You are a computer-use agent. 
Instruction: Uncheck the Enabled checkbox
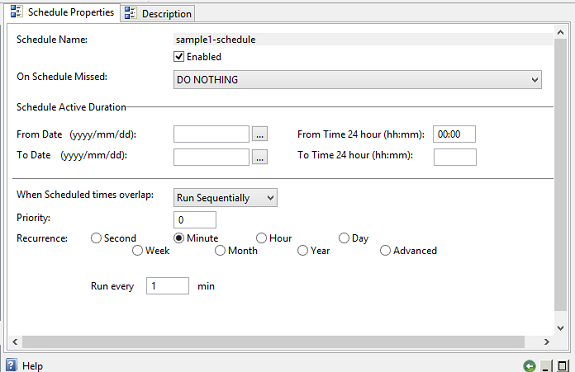179,57
